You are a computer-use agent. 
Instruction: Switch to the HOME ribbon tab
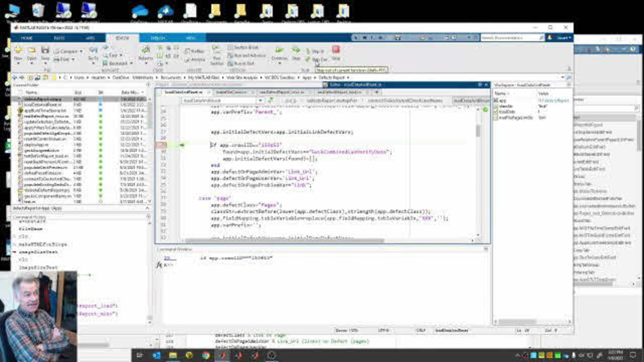(27, 38)
